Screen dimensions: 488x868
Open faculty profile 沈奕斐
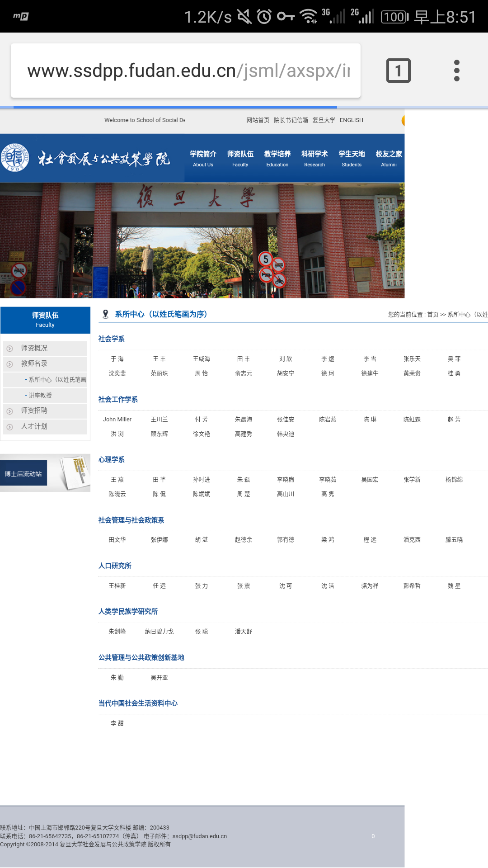(117, 373)
